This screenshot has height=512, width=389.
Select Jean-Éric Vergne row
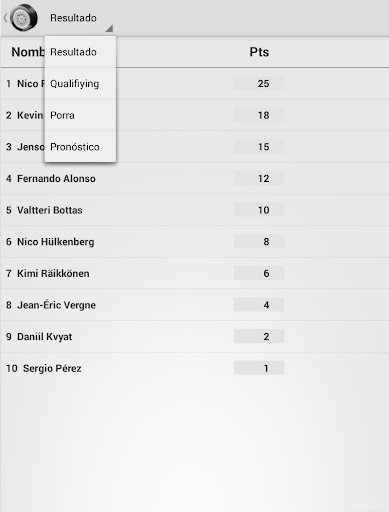click(194, 305)
